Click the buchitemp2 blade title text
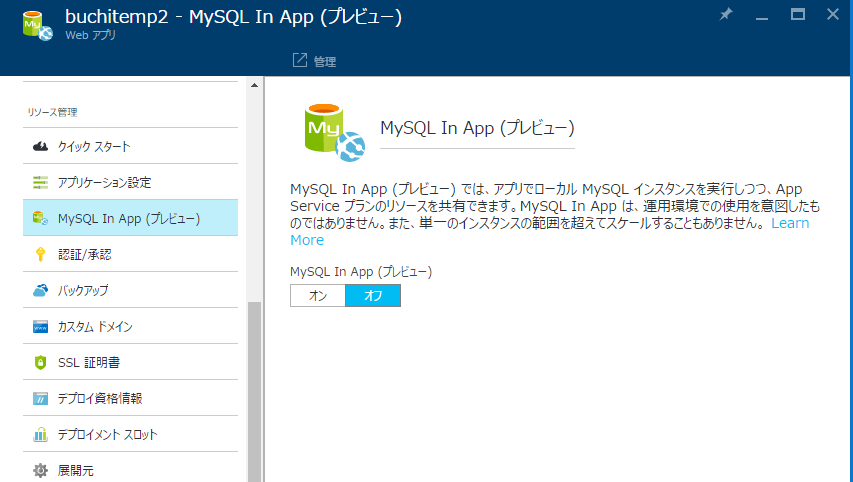Image resolution: width=853 pixels, height=482 pixels. point(233,17)
